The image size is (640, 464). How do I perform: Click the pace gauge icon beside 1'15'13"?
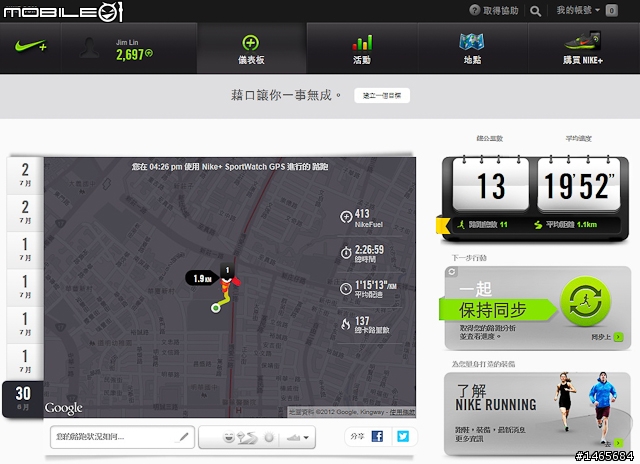pos(346,289)
